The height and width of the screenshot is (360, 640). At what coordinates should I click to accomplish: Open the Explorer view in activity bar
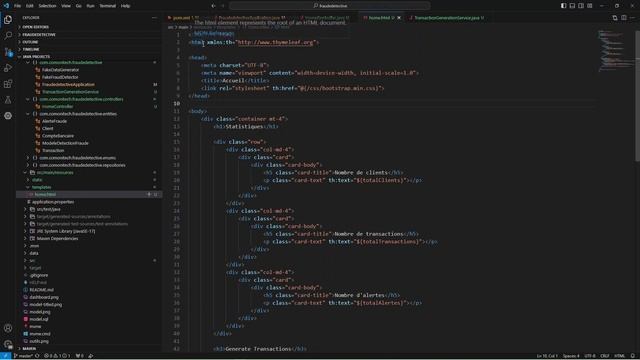click(x=8, y=20)
